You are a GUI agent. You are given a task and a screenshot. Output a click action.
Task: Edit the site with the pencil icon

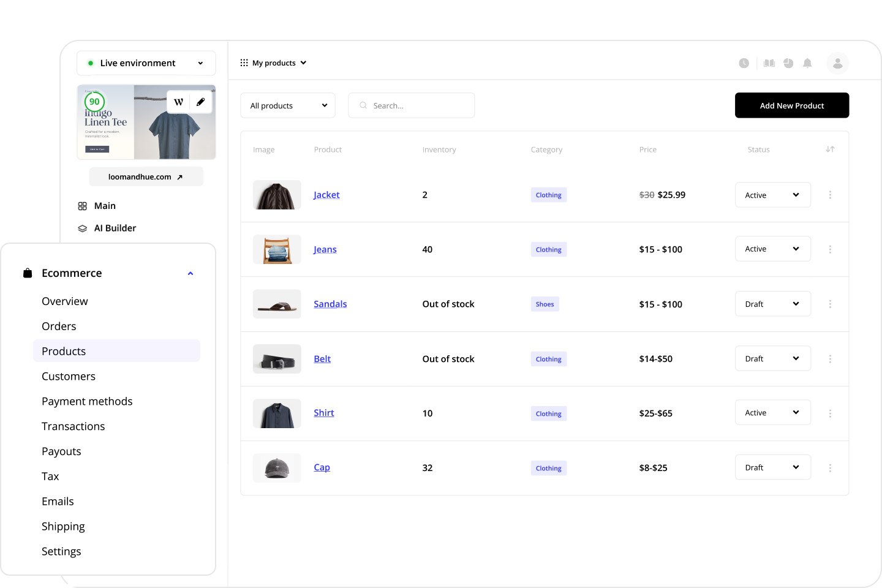pos(201,102)
